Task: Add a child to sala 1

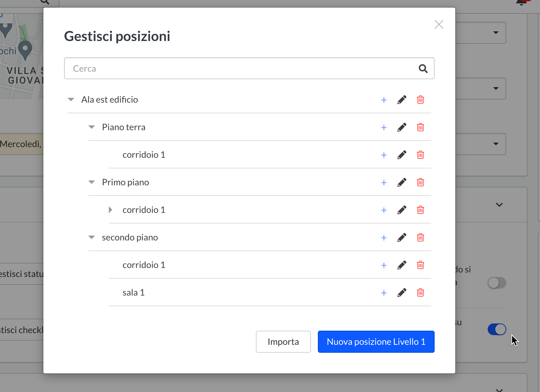Action: [384, 293]
